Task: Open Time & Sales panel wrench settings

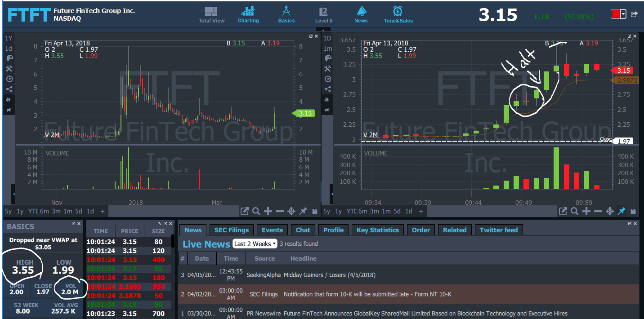Action: [160, 223]
